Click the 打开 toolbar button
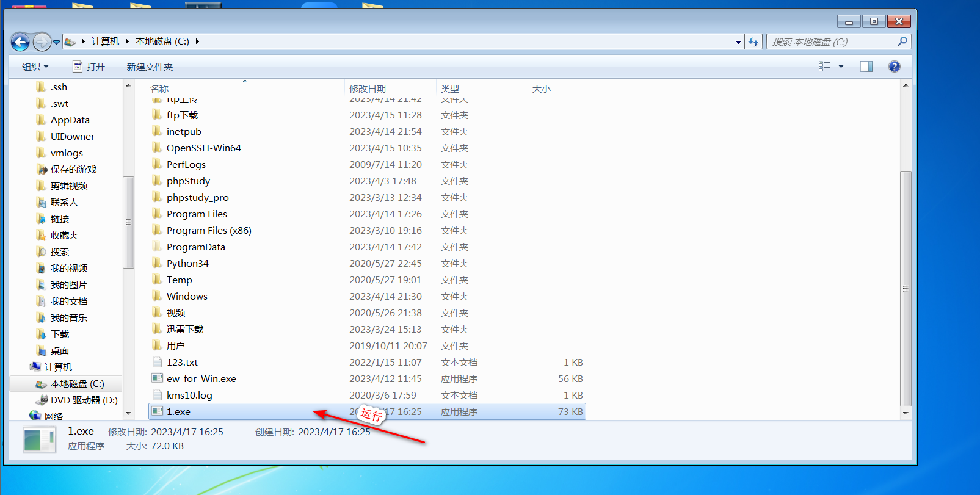 tap(89, 67)
